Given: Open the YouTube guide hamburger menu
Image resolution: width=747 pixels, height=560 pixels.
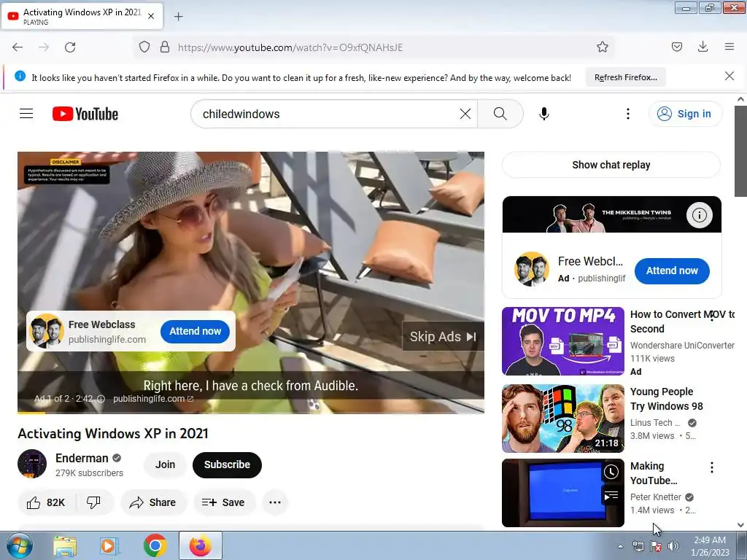Looking at the screenshot, I should point(26,113).
